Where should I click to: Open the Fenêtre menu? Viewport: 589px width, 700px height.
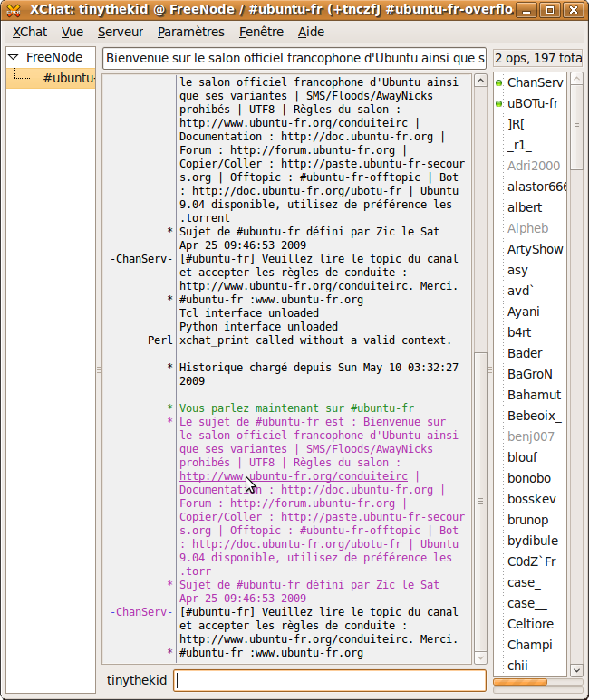[261, 32]
